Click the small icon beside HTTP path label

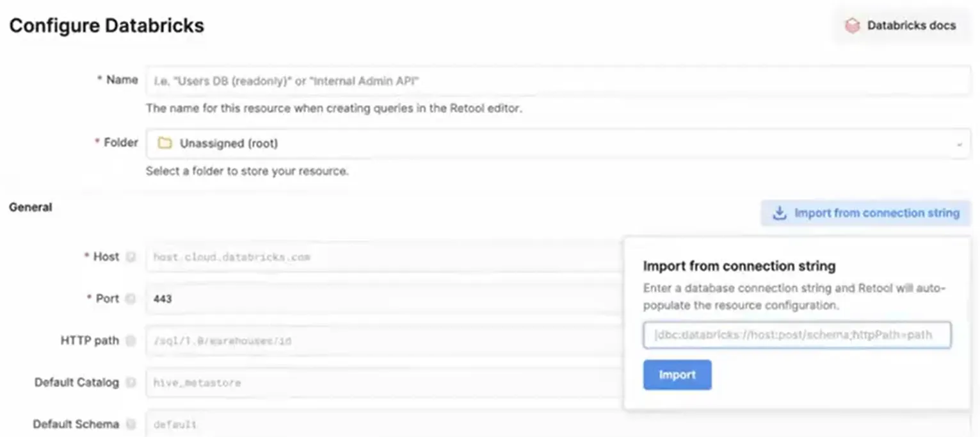click(131, 341)
